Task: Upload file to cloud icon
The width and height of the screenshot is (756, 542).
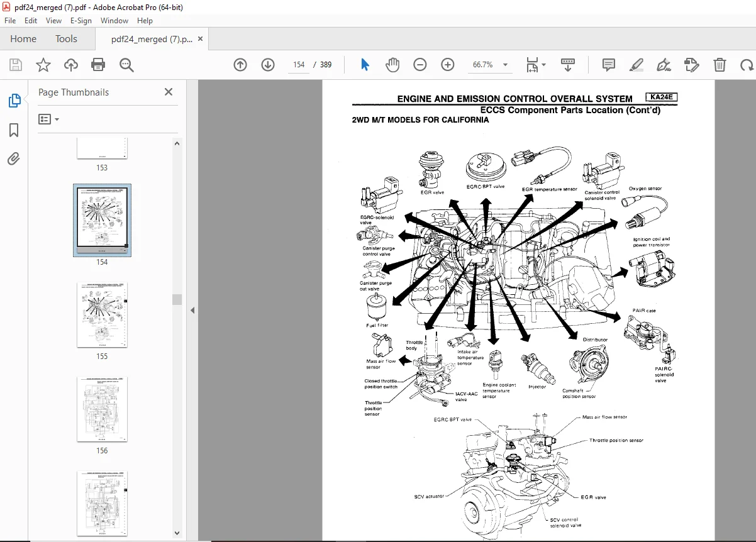Action: [71, 65]
